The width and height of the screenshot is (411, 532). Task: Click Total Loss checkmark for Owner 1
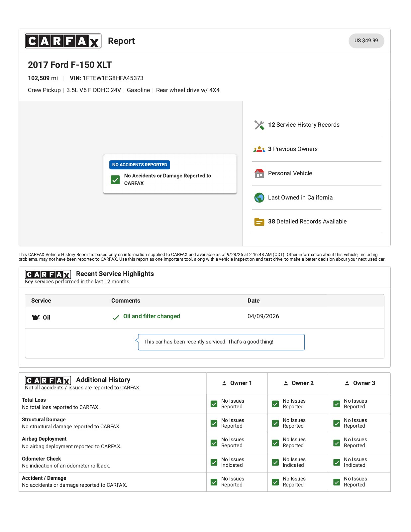point(214,404)
